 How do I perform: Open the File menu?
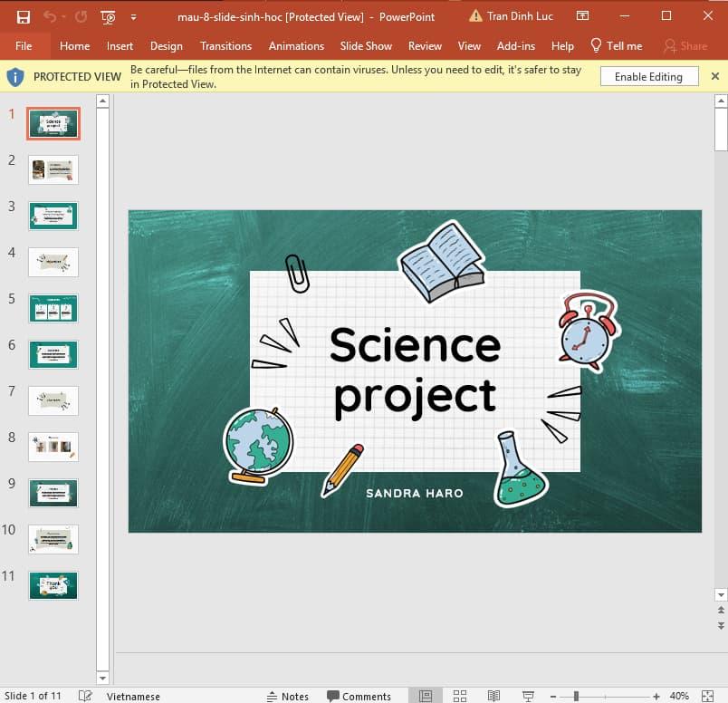click(x=24, y=45)
